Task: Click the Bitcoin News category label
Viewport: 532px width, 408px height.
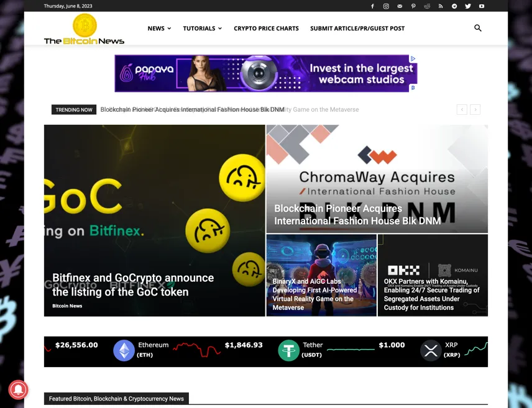Action: tap(67, 306)
